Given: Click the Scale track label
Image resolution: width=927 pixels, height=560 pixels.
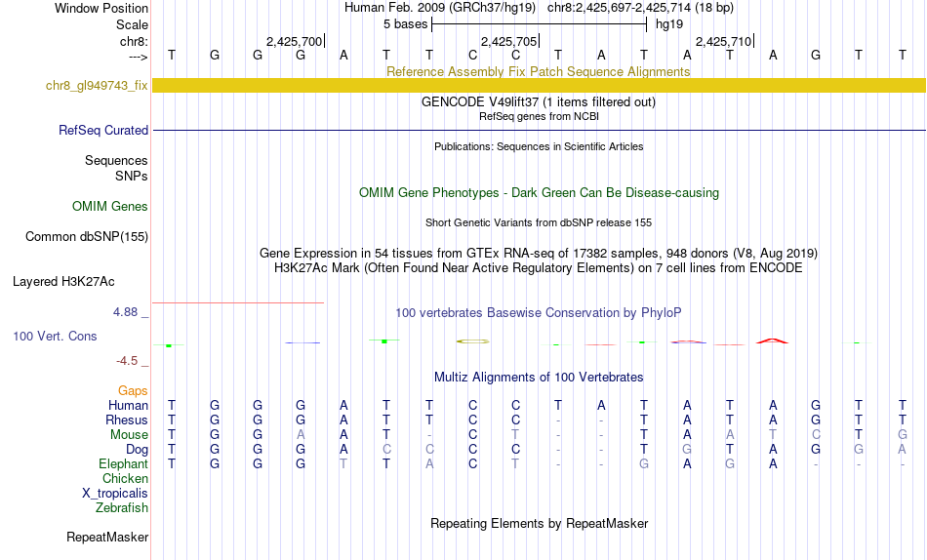Looking at the screenshot, I should pyautogui.click(x=132, y=24).
